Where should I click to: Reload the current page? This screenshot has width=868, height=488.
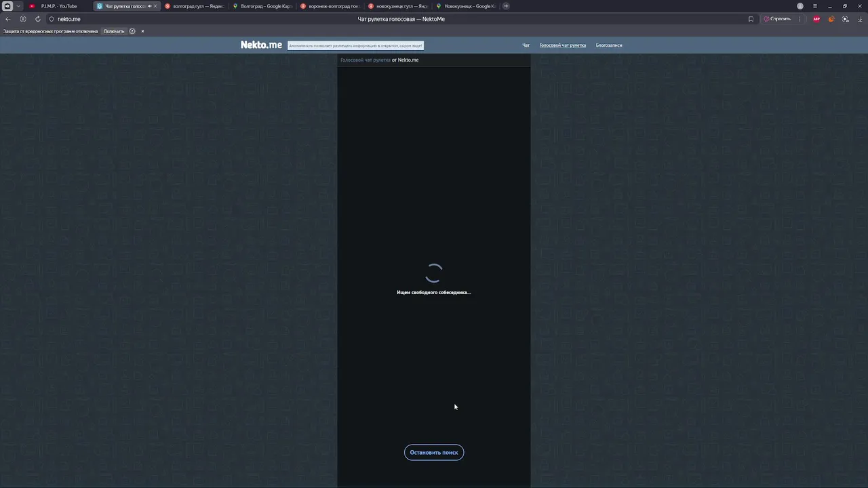[x=37, y=19]
